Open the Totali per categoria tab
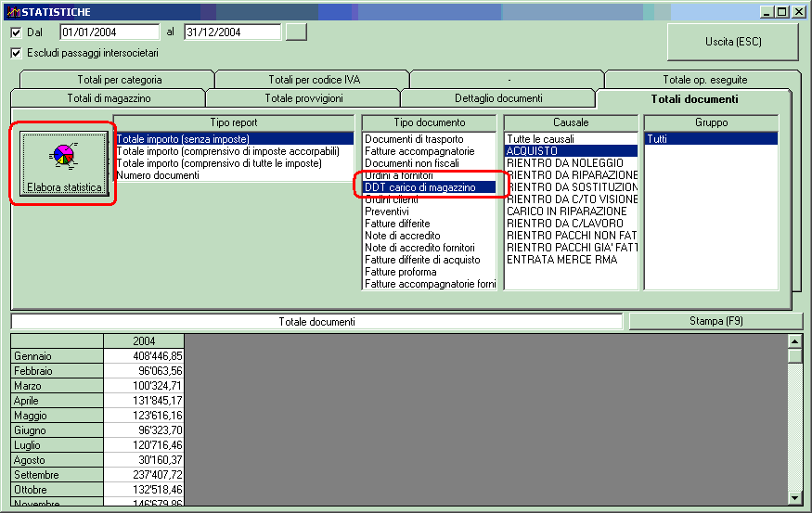Image resolution: width=812 pixels, height=513 pixels. 119,80
